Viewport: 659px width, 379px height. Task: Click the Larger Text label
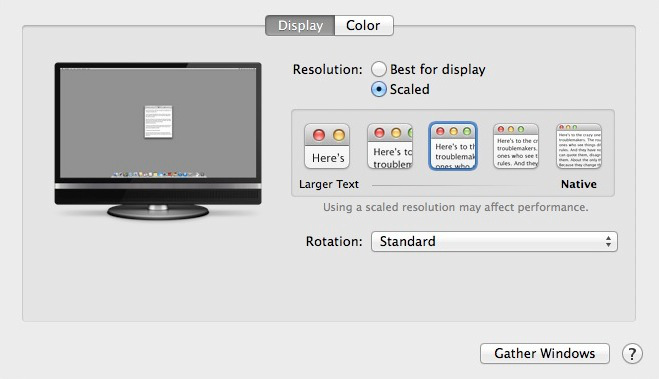tap(329, 184)
